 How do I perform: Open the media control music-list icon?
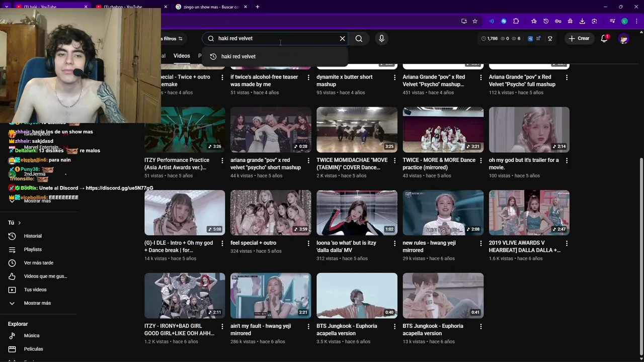point(612,21)
